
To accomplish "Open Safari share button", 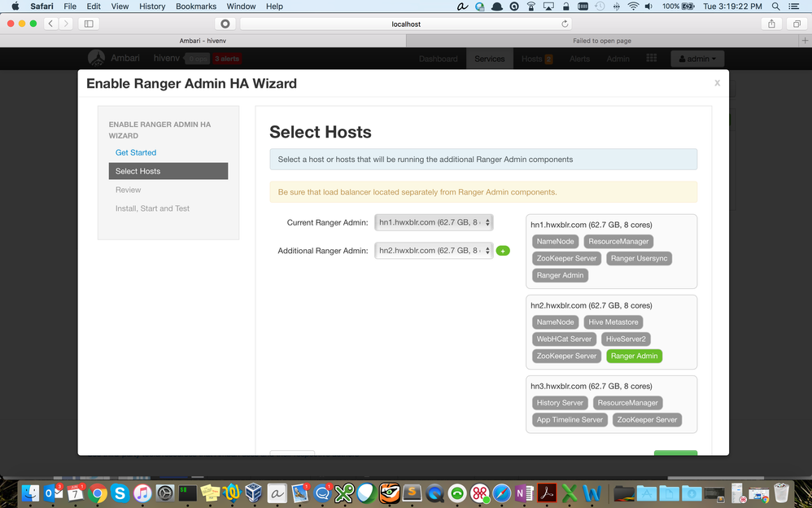I will (x=771, y=24).
